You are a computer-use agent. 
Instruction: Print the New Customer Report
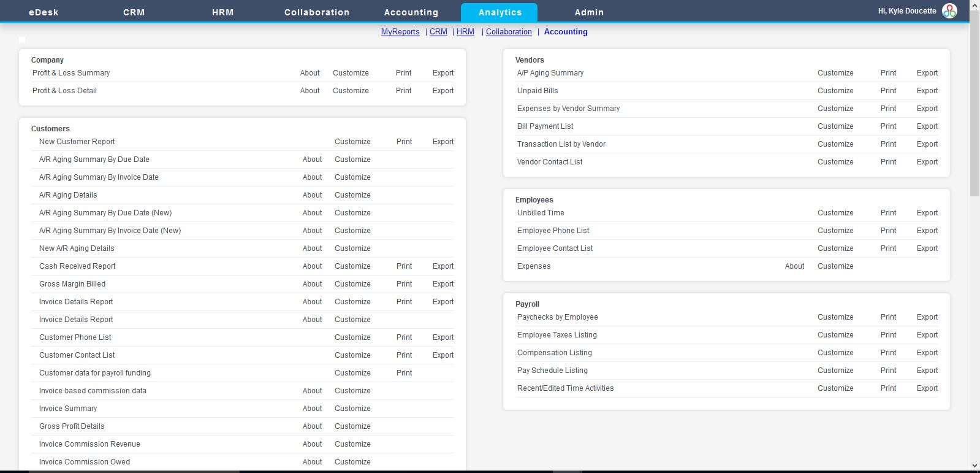[404, 142]
